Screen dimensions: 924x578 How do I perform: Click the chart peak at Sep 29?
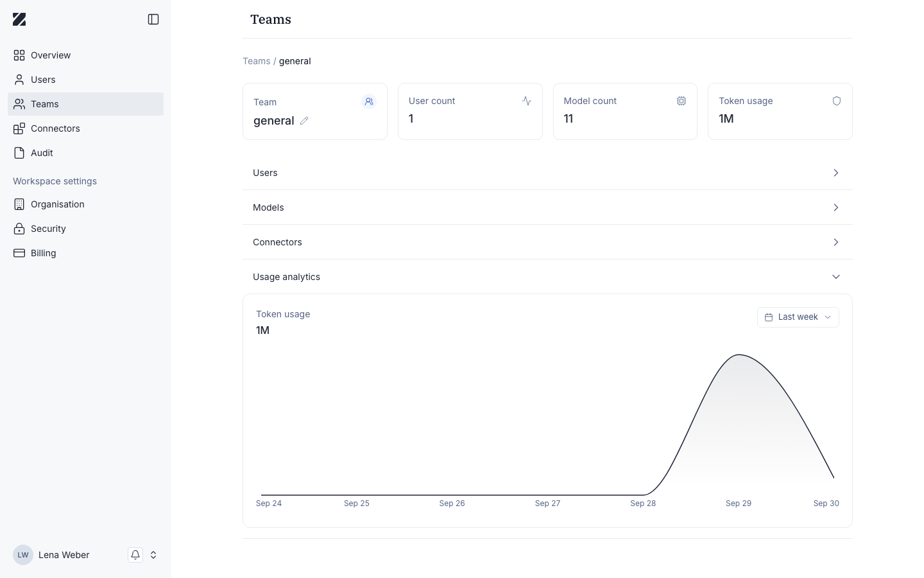coord(739,355)
